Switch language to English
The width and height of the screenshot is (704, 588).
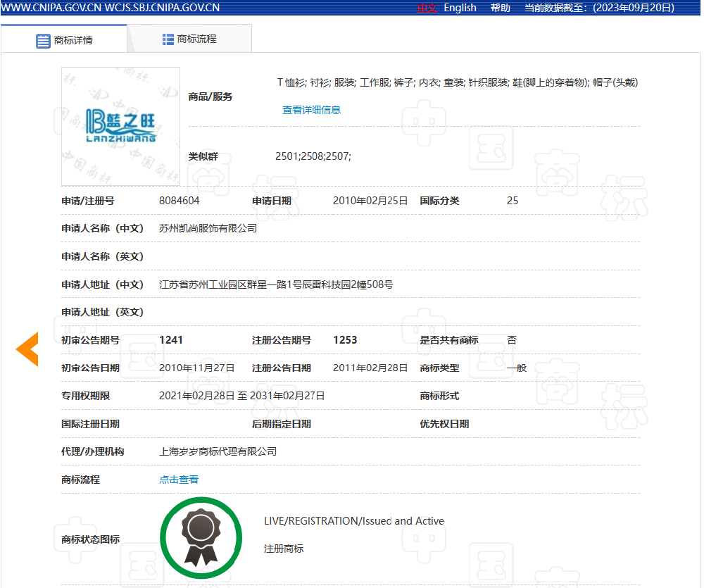coord(460,8)
